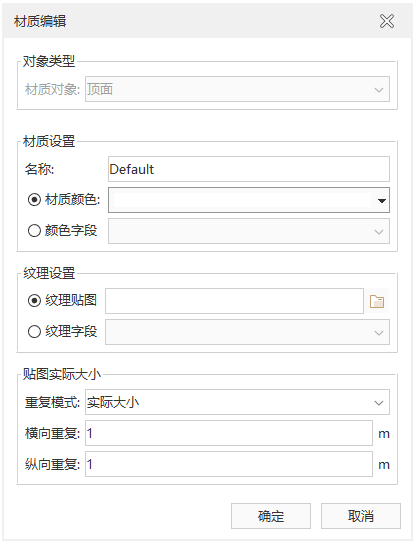Click the white 材质颜色 swatch
Viewport: 415px width, 543px height.
242,200
